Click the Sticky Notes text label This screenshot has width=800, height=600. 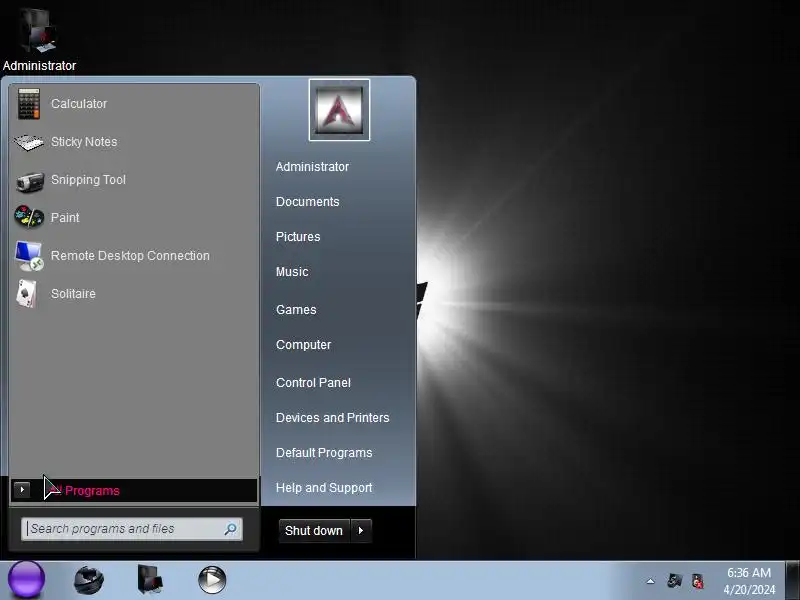(x=84, y=142)
